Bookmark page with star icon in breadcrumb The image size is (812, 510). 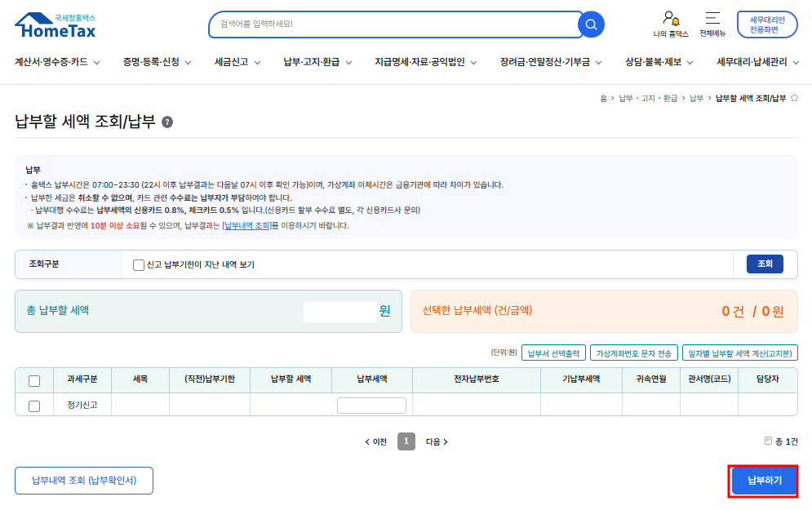pyautogui.click(x=794, y=98)
